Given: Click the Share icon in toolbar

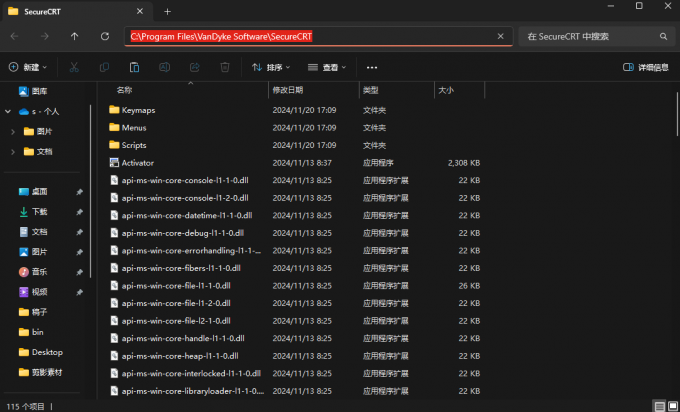Looking at the screenshot, I should [195, 67].
